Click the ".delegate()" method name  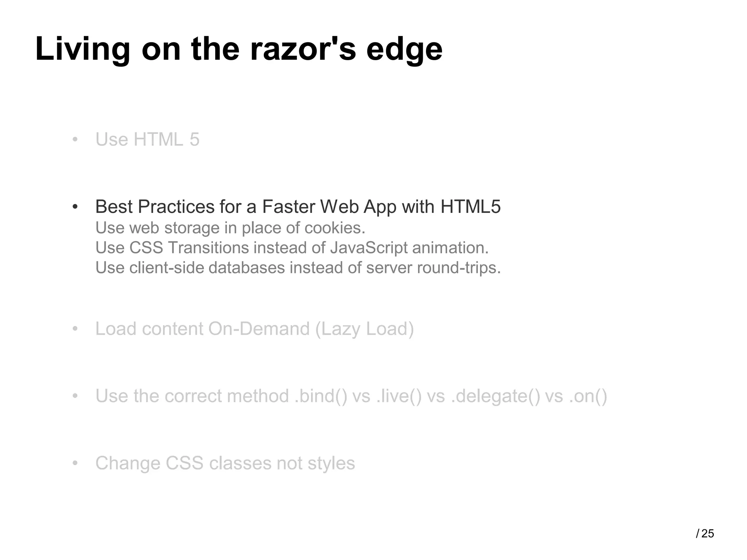(x=496, y=396)
